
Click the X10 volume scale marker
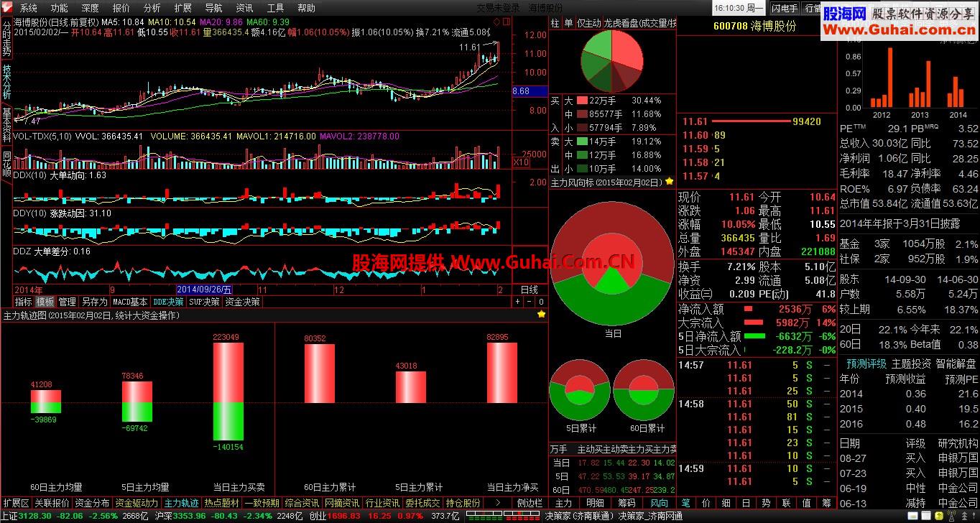pos(521,162)
